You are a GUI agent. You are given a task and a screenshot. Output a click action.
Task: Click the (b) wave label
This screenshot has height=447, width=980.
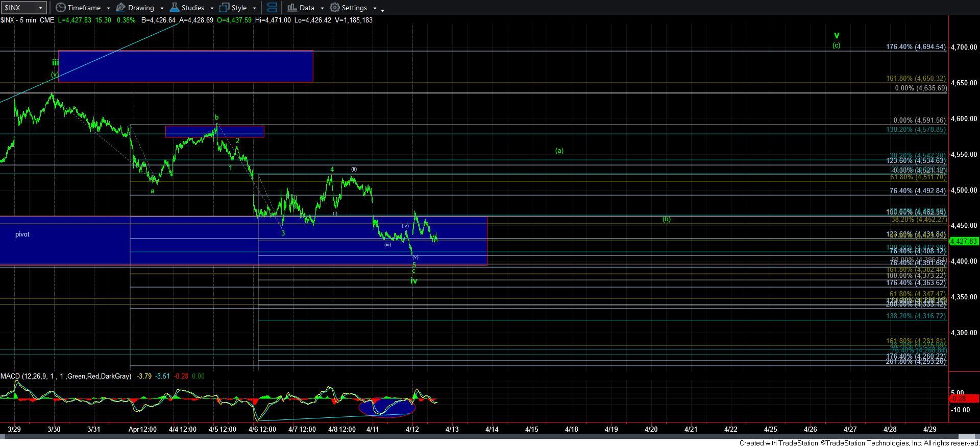point(667,219)
